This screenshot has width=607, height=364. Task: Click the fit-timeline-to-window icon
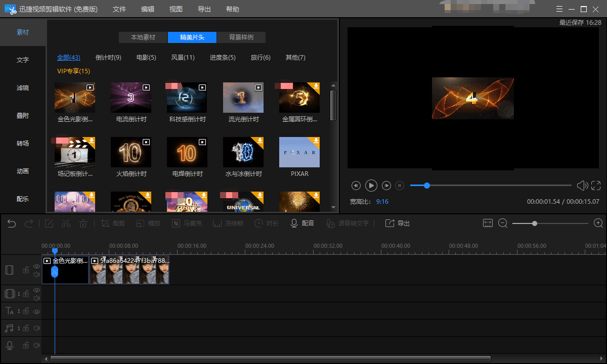click(x=488, y=223)
